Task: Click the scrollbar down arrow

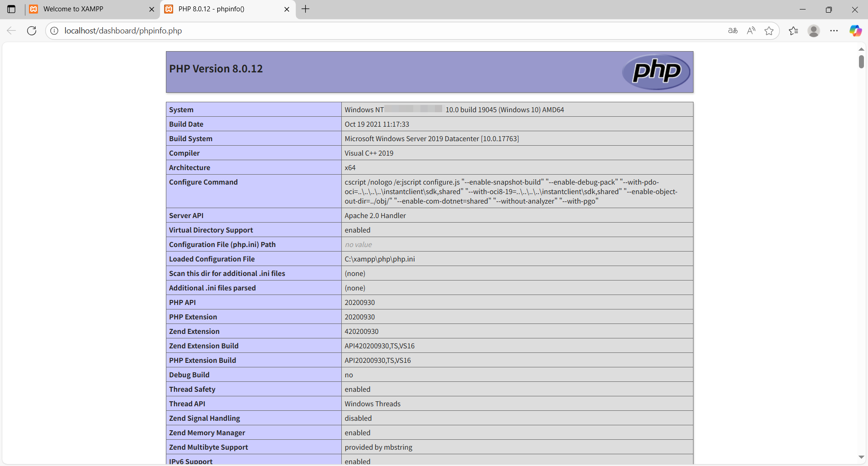Action: pyautogui.click(x=861, y=457)
